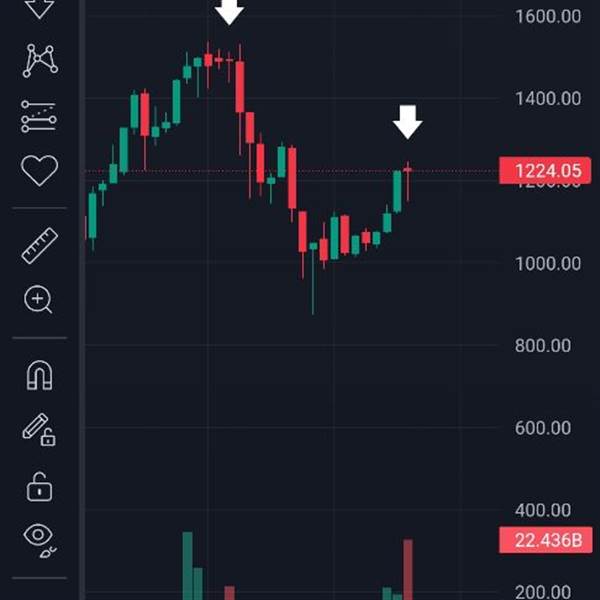Viewport: 600px width, 600px height.
Task: Click the current price label 1224.05
Action: (545, 171)
